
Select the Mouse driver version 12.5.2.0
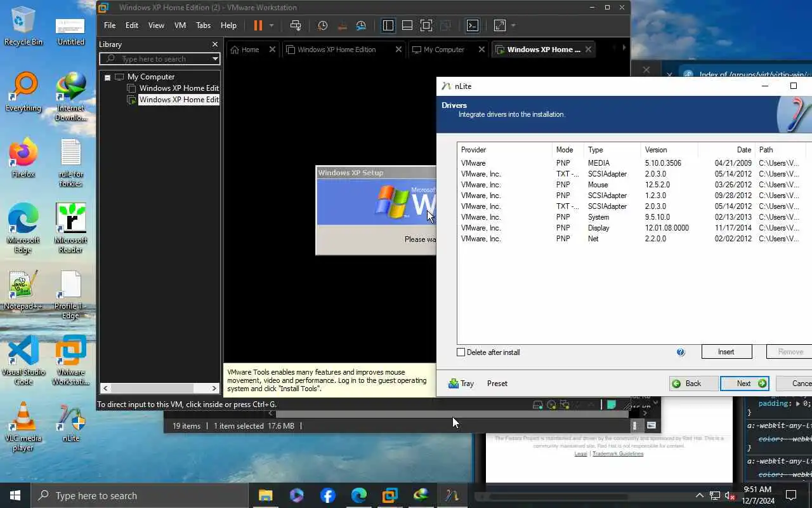[x=634, y=185]
